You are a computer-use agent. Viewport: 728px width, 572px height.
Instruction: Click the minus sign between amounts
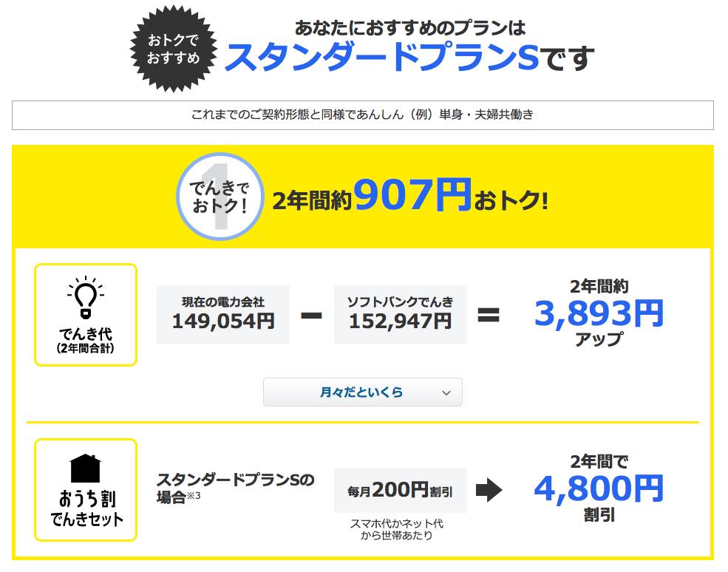point(312,316)
